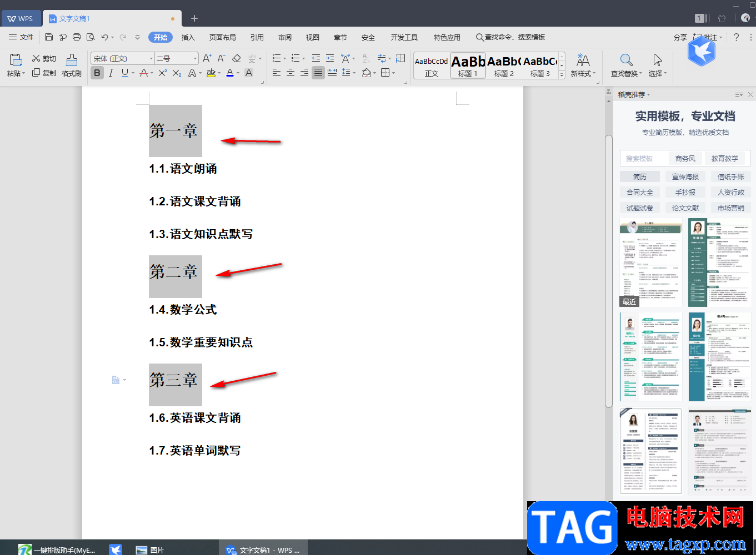This screenshot has height=555, width=756.
Task: Set Justify paragraph alignment
Action: tap(318, 73)
